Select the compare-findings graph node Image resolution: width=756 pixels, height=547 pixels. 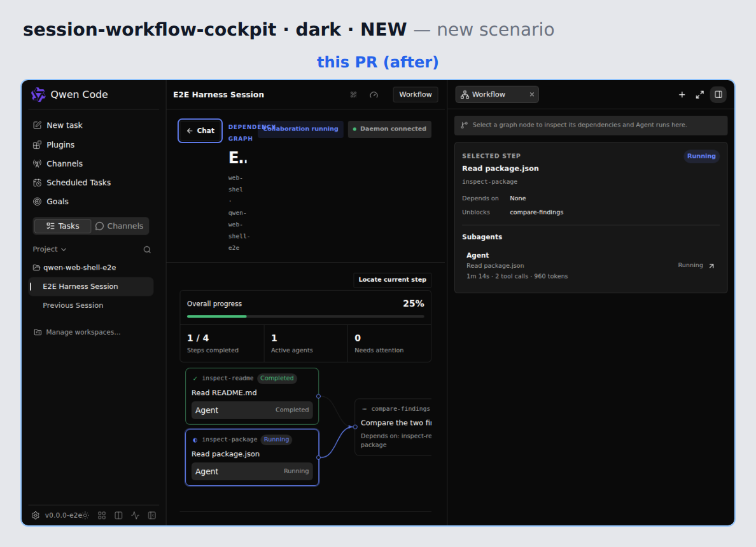click(x=393, y=427)
